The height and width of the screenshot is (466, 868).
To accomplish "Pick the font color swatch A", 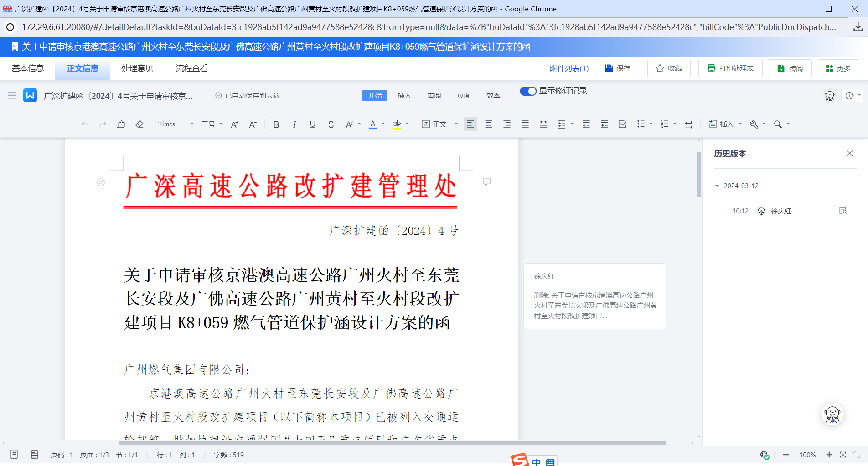I will 373,124.
